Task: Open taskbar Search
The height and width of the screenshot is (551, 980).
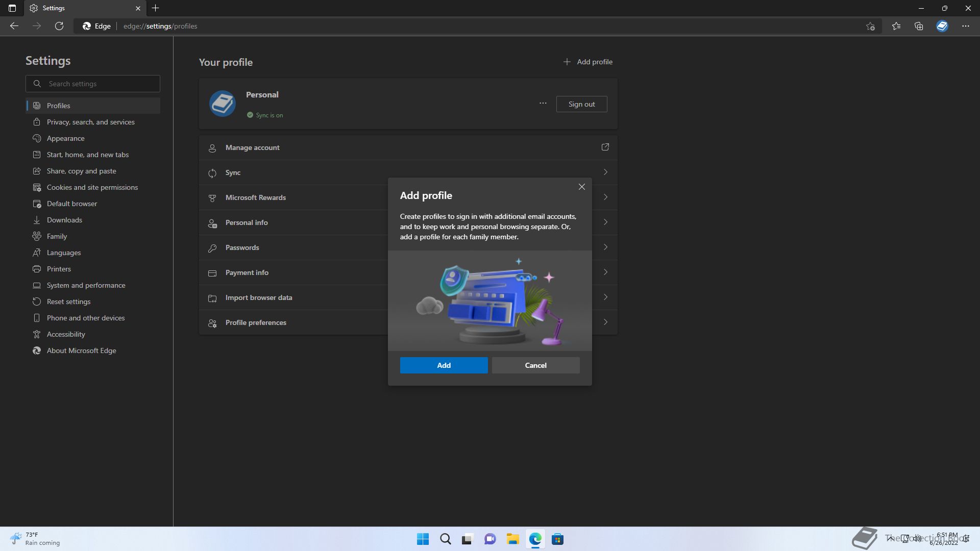Action: point(445,539)
